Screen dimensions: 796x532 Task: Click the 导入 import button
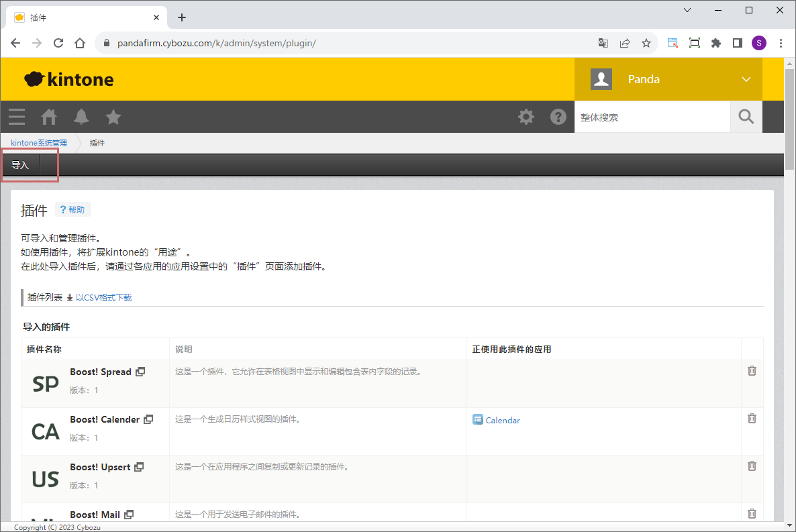pos(20,165)
